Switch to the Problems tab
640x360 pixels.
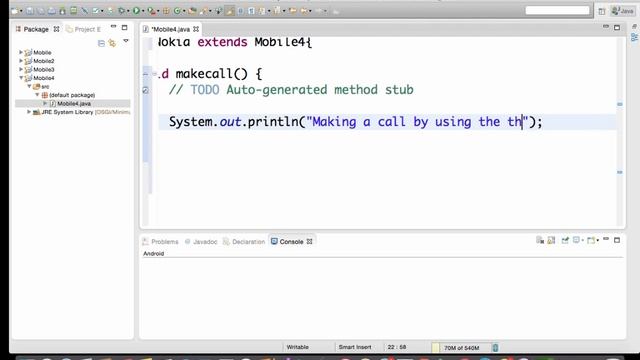[160, 242]
